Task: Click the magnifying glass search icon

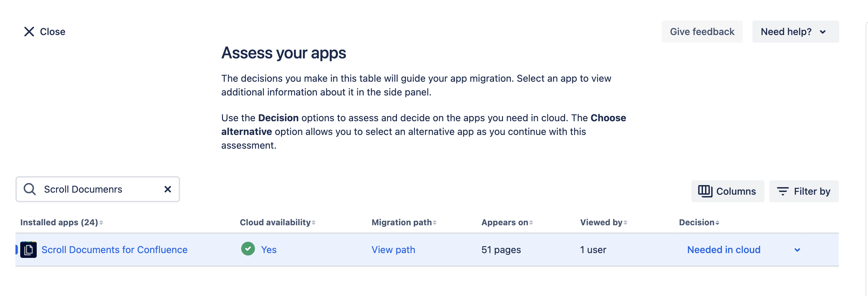Action: point(30,189)
